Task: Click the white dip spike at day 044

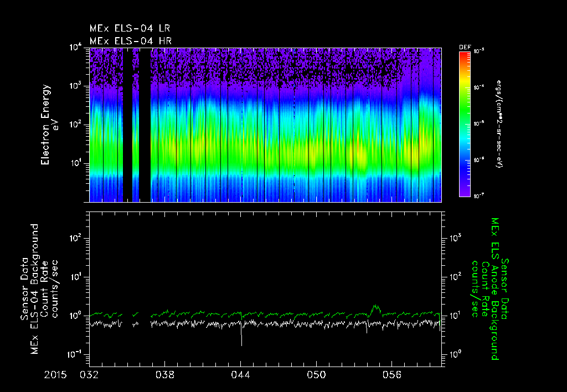Action: point(241,333)
